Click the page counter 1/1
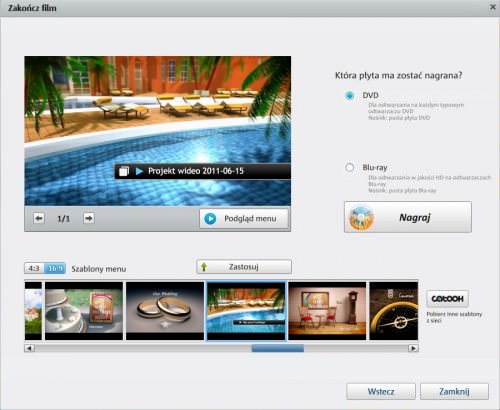Screen dimensions: 500x410 pyautogui.click(x=64, y=219)
